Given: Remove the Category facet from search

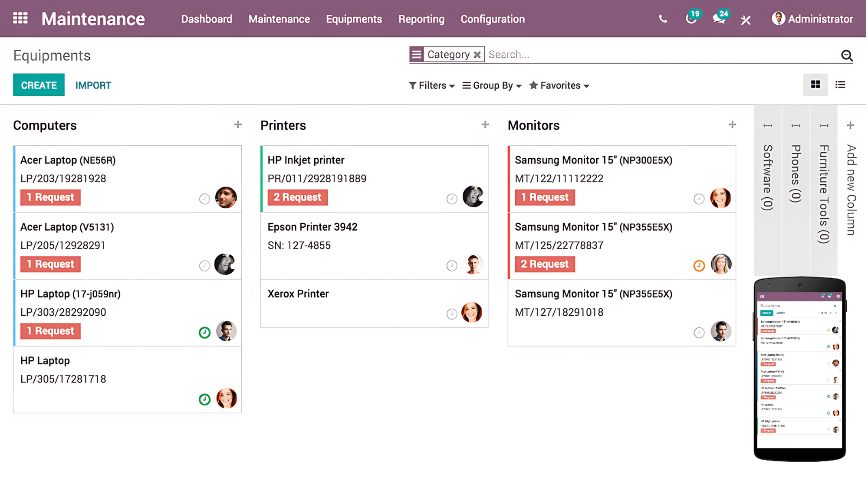Looking at the screenshot, I should click(x=477, y=55).
